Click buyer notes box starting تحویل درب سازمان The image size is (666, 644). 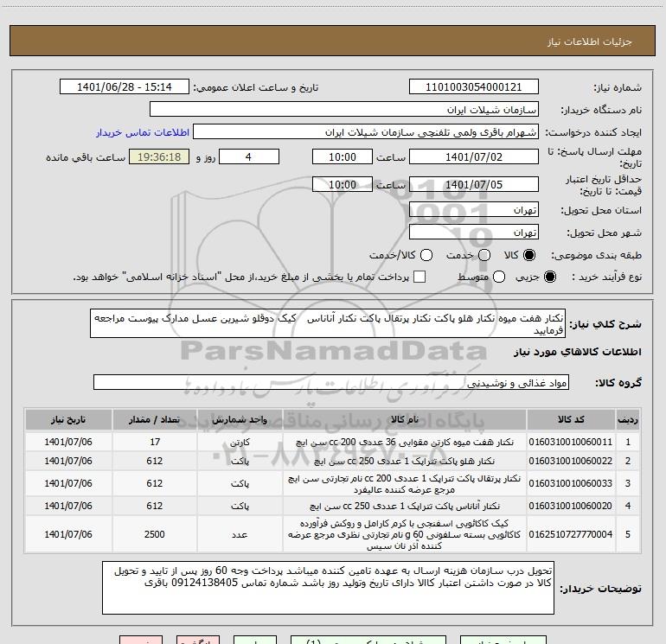(x=328, y=588)
